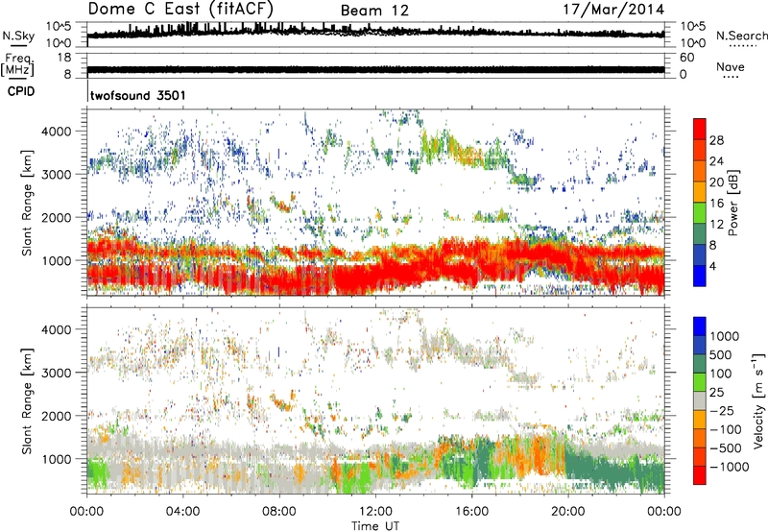Click the '60' Nave tick label
The width and height of the screenshot is (768, 532).
point(686,58)
